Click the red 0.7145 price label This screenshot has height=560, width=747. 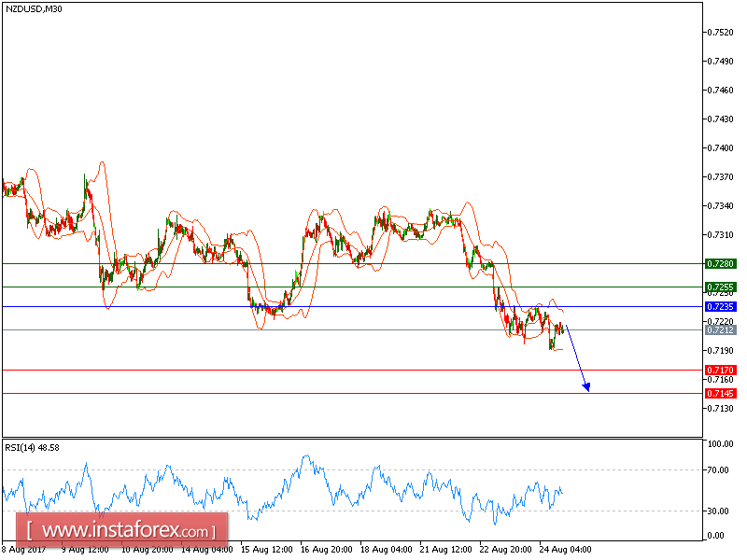(x=722, y=394)
